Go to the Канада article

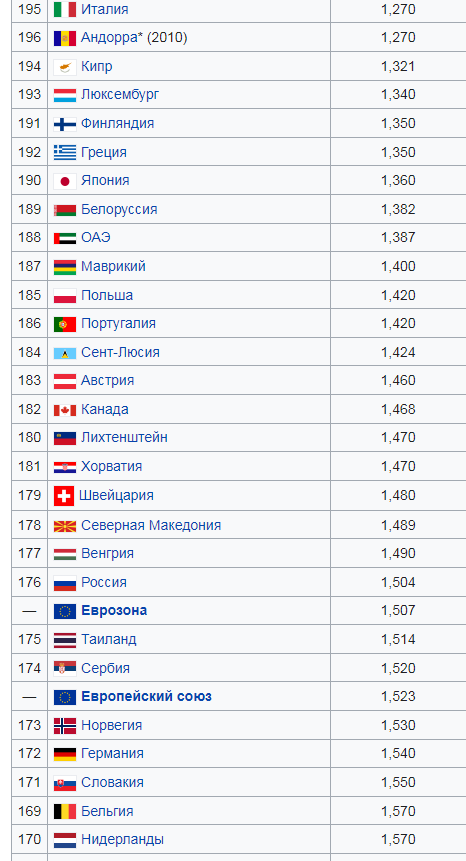[x=105, y=410]
